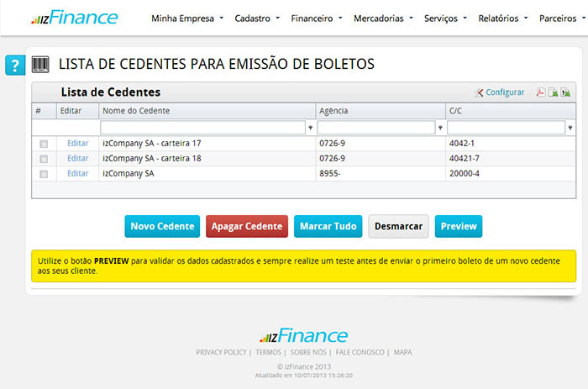Open the Nome do Cedente filter options

click(311, 128)
